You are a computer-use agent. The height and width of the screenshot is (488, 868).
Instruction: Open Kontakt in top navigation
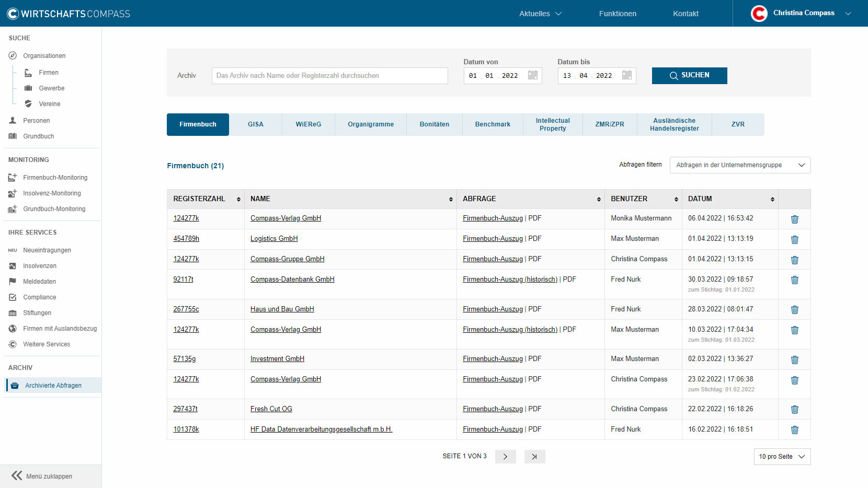pyautogui.click(x=686, y=14)
